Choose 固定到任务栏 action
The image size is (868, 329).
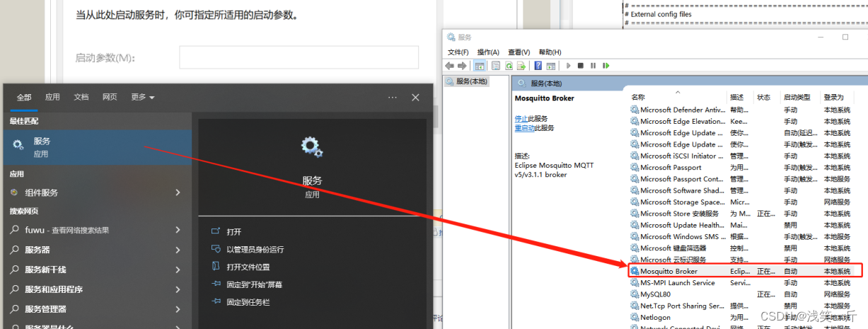pyautogui.click(x=248, y=302)
